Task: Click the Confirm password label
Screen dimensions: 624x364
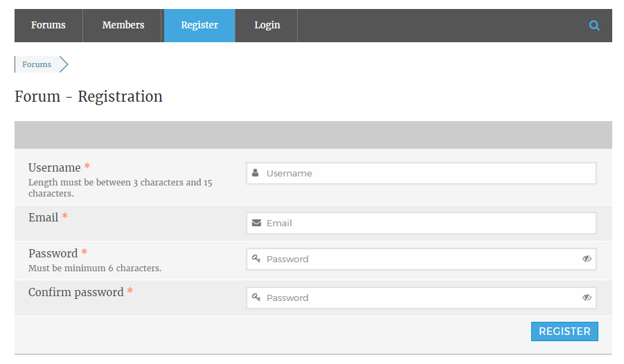Action: pos(75,292)
